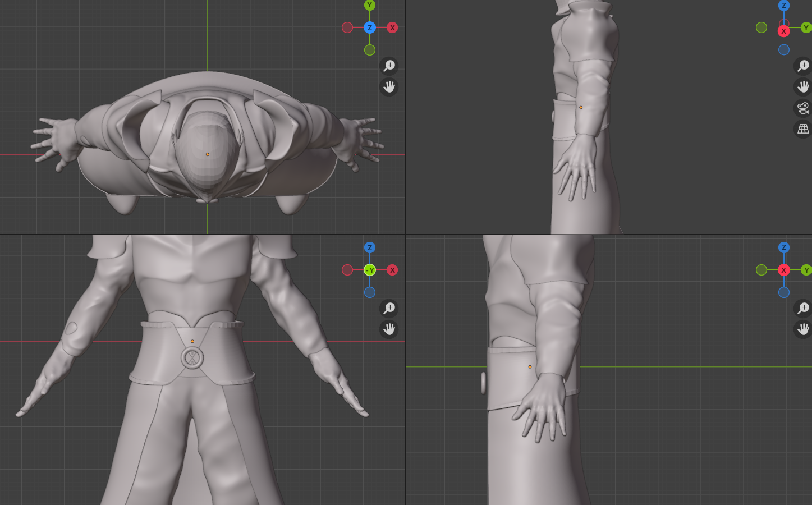Click negative Y circle on overhead-view gizmo

[370, 50]
